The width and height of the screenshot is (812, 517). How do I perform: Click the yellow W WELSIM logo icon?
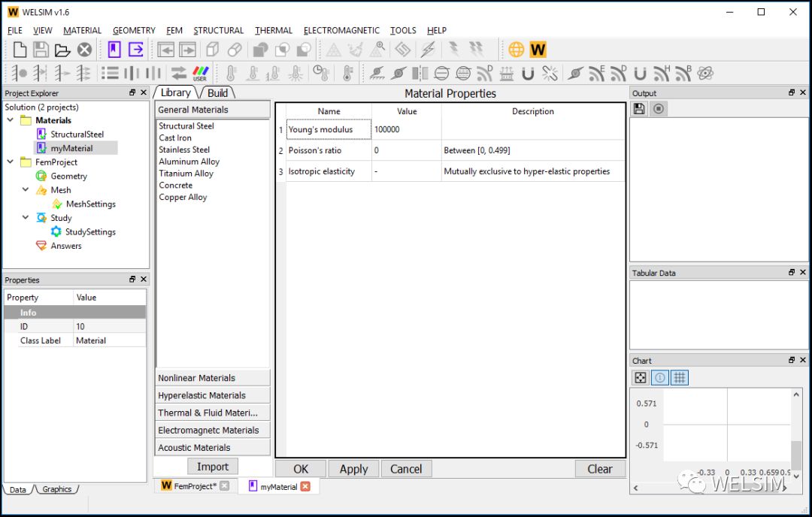[538, 50]
